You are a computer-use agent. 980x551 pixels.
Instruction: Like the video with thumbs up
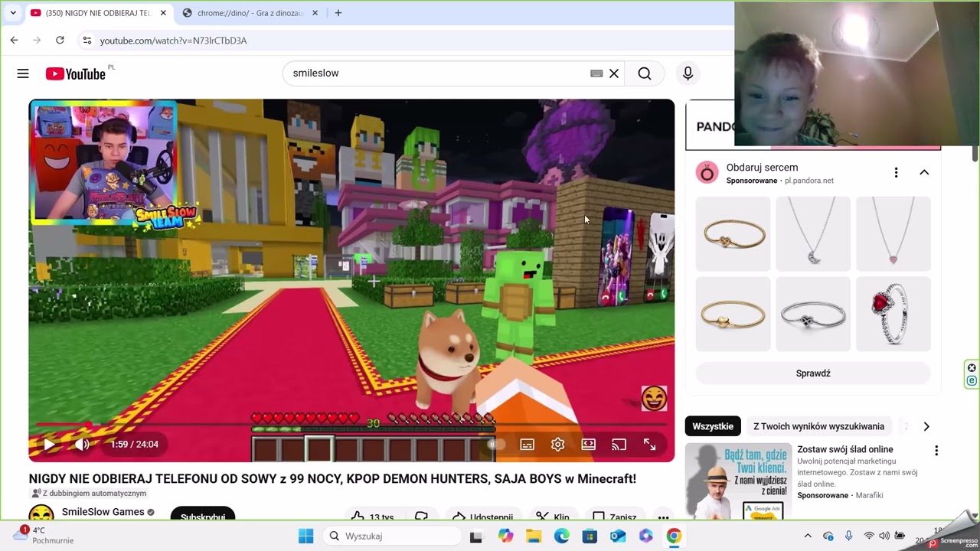point(373,516)
